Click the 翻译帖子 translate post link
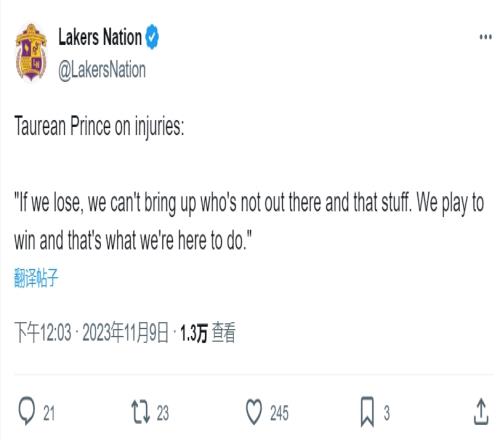Screen dimensions: 500x440 [x=36, y=277]
